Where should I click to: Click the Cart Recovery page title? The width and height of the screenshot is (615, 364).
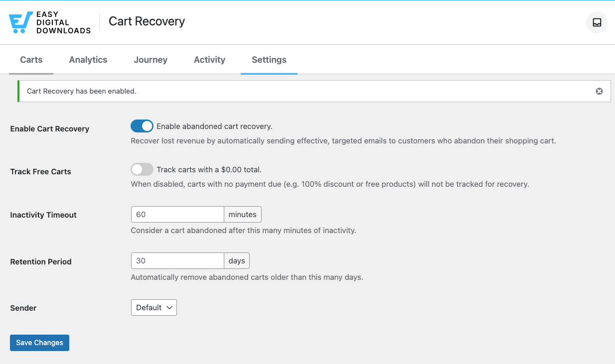(x=146, y=21)
